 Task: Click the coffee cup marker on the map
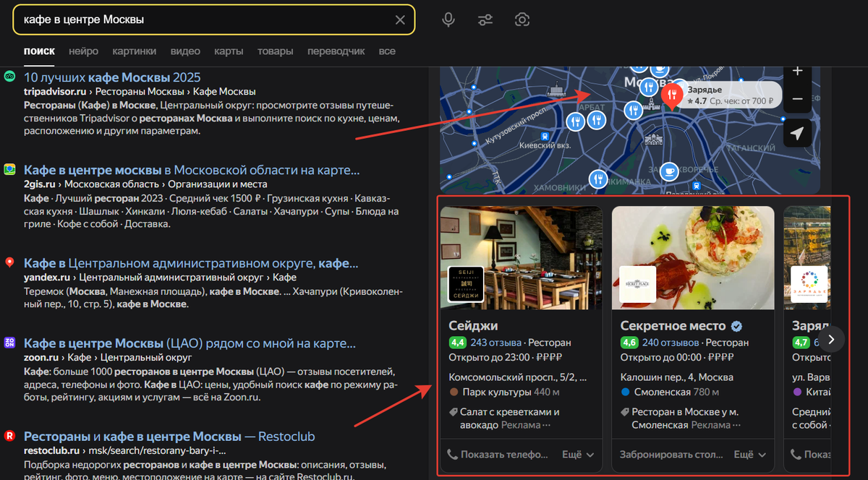pos(669,171)
